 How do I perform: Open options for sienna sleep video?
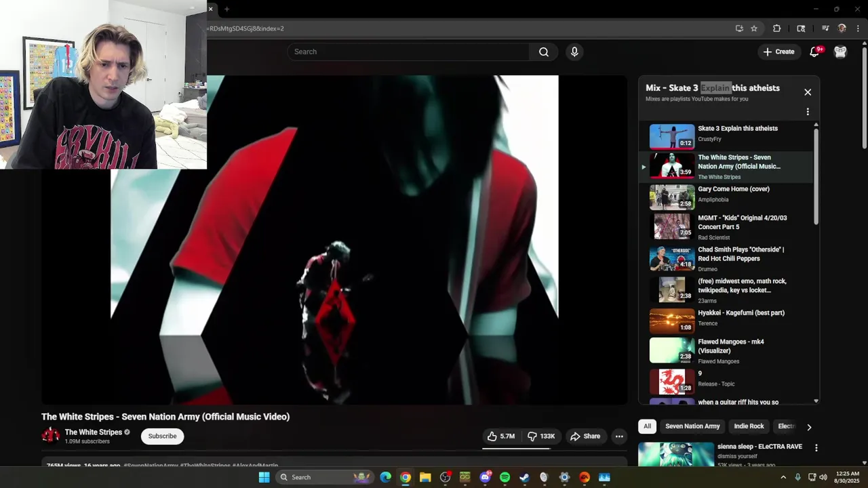point(816,448)
